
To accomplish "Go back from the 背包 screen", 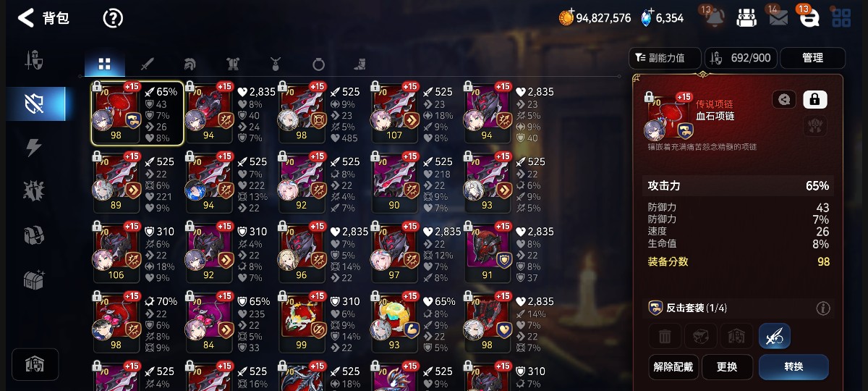I will [26, 18].
